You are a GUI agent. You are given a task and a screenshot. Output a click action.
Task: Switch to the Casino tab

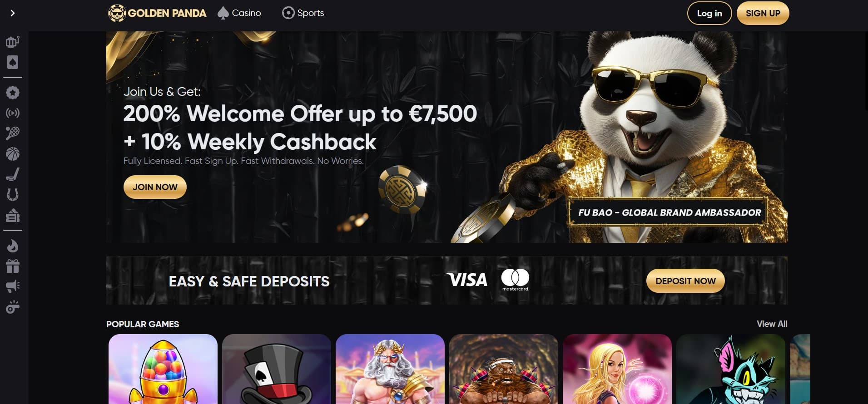(x=239, y=13)
